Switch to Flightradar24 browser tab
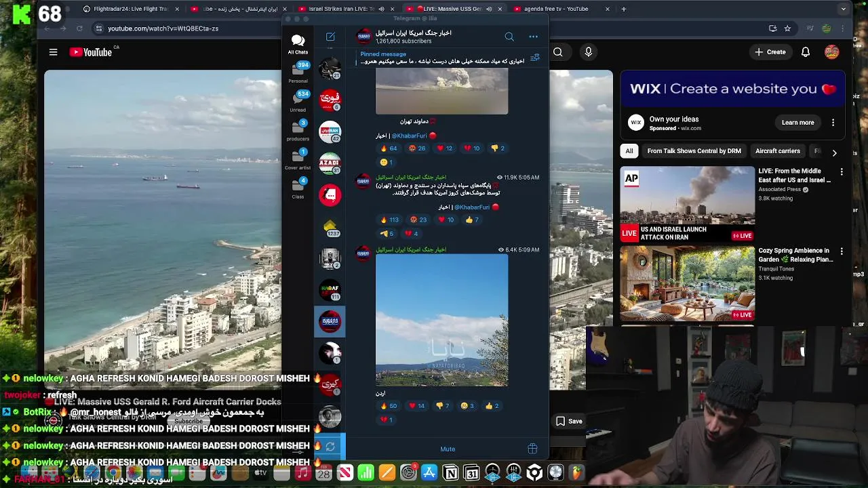The image size is (868, 488). click(x=130, y=9)
